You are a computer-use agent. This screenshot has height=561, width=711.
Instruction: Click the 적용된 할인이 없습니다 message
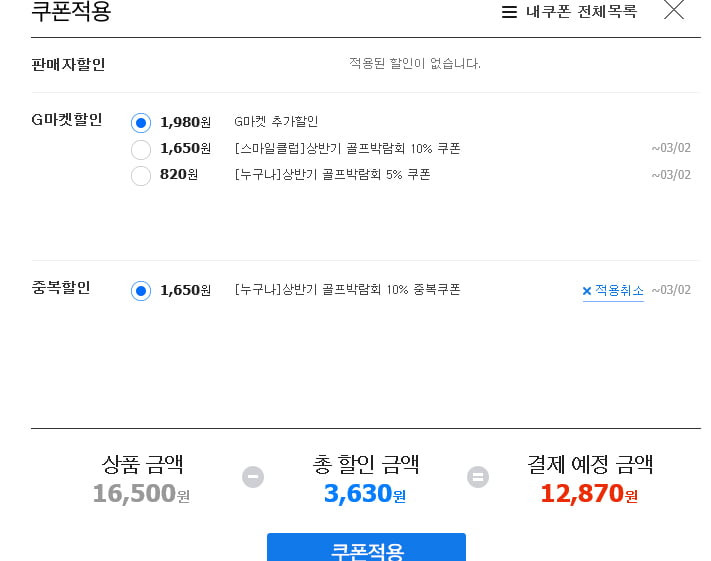click(415, 63)
